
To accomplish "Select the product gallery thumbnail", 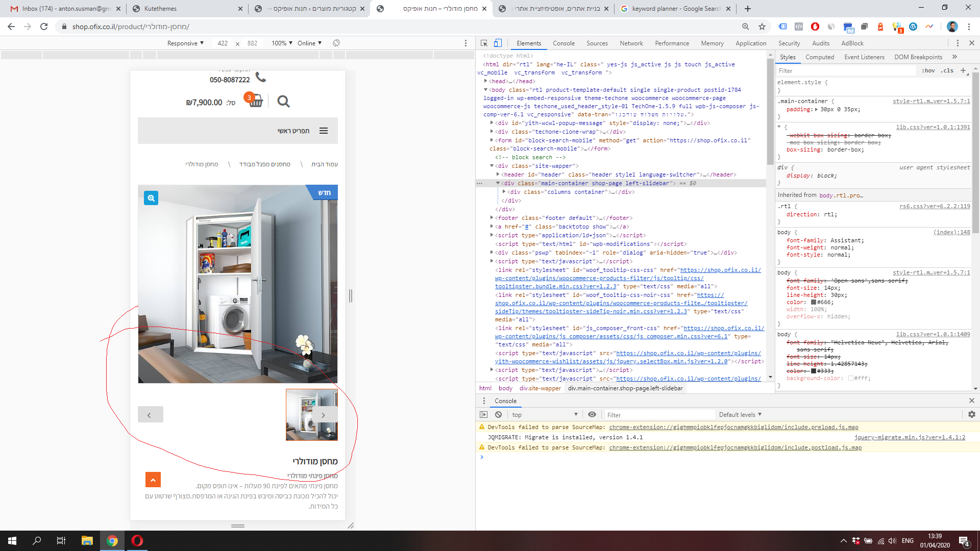I will [311, 415].
